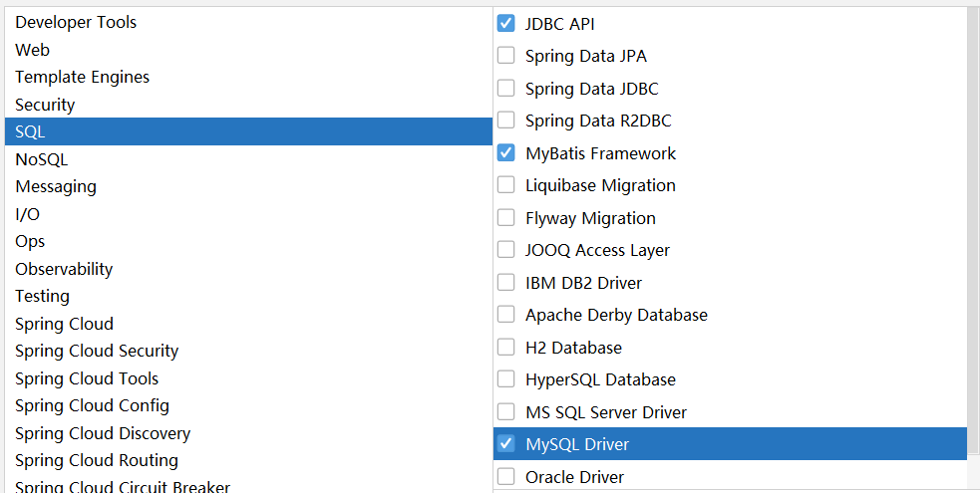The width and height of the screenshot is (980, 493).
Task: Uncheck the JDBC API checkbox
Action: coord(505,24)
